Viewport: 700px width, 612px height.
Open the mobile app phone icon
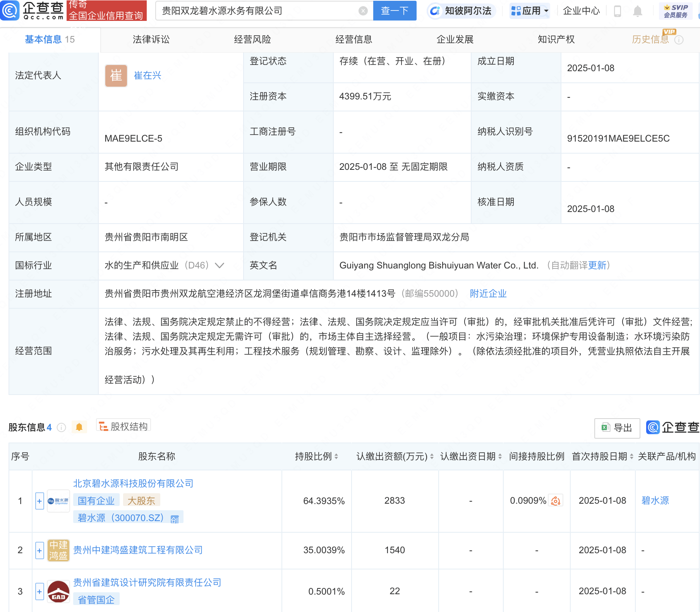click(618, 11)
